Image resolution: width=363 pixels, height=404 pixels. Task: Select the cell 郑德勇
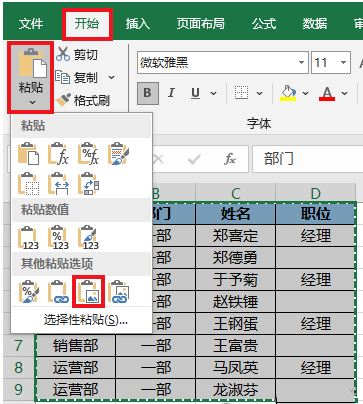pyautogui.click(x=236, y=258)
